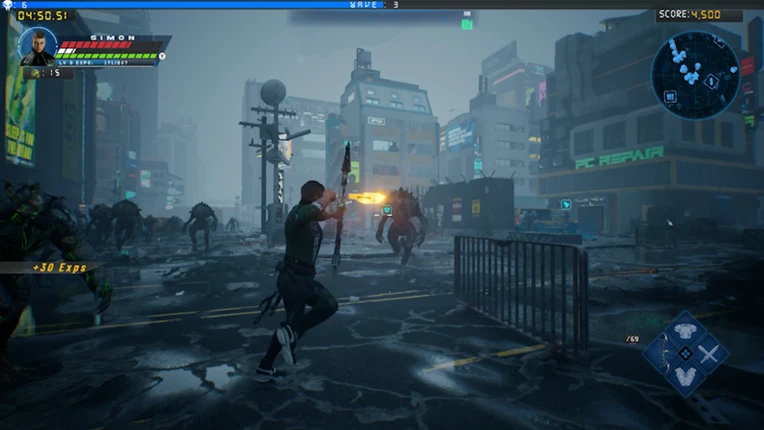Click the Y button prompt by stamina bar
This screenshot has width=764, height=430.
162,56
